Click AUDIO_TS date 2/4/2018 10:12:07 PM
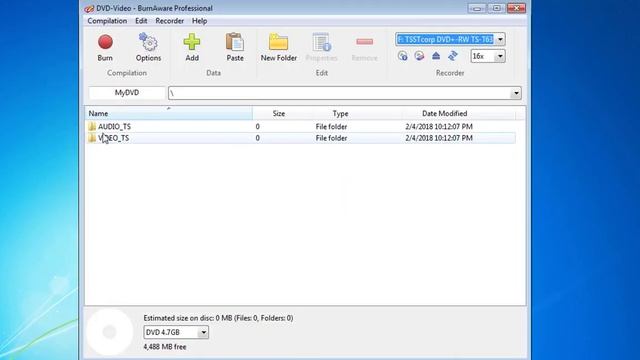The image size is (640, 360). point(439,127)
